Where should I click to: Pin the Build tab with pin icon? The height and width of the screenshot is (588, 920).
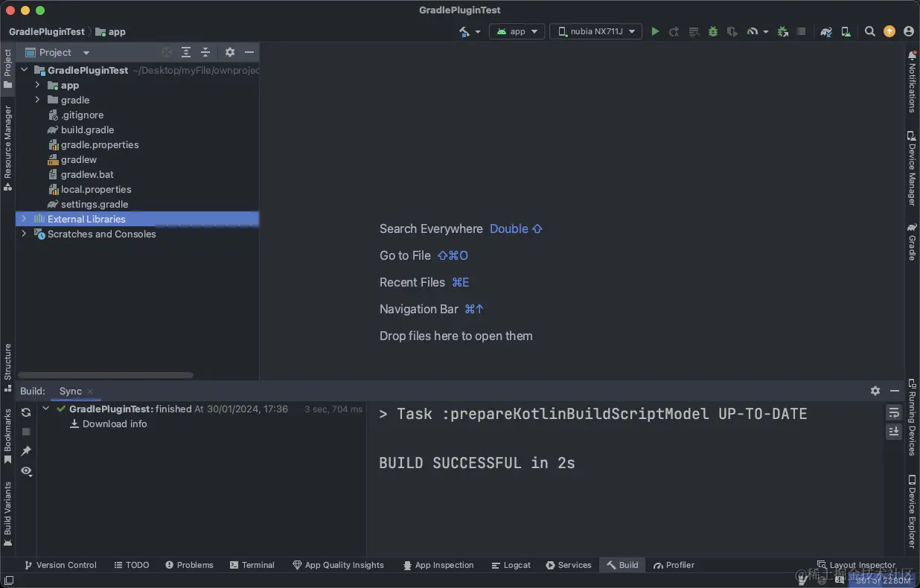26,451
